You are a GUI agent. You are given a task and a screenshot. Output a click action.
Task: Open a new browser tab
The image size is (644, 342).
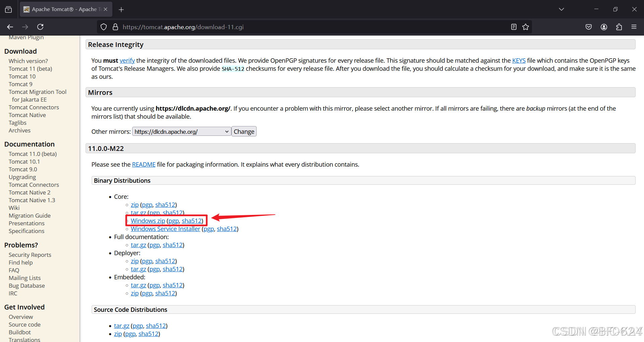click(x=121, y=10)
